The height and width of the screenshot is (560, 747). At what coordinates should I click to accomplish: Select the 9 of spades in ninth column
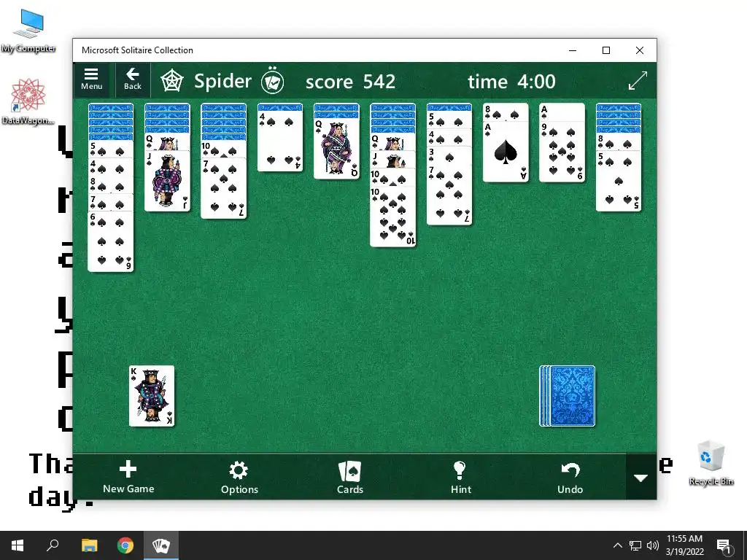(x=562, y=152)
